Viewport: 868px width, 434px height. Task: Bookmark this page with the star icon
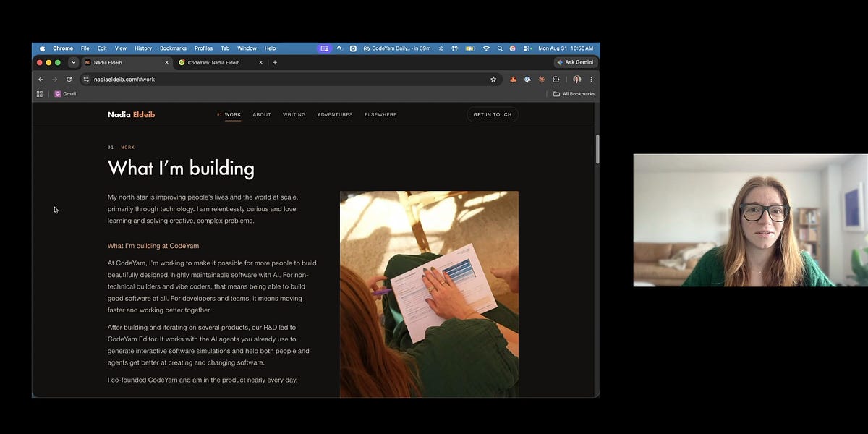pyautogui.click(x=493, y=80)
